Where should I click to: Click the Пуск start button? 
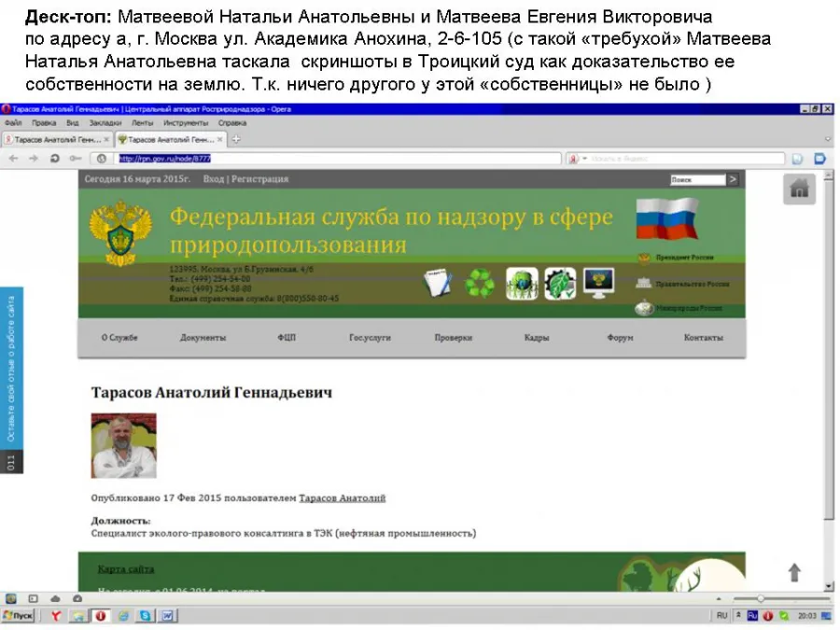19,616
